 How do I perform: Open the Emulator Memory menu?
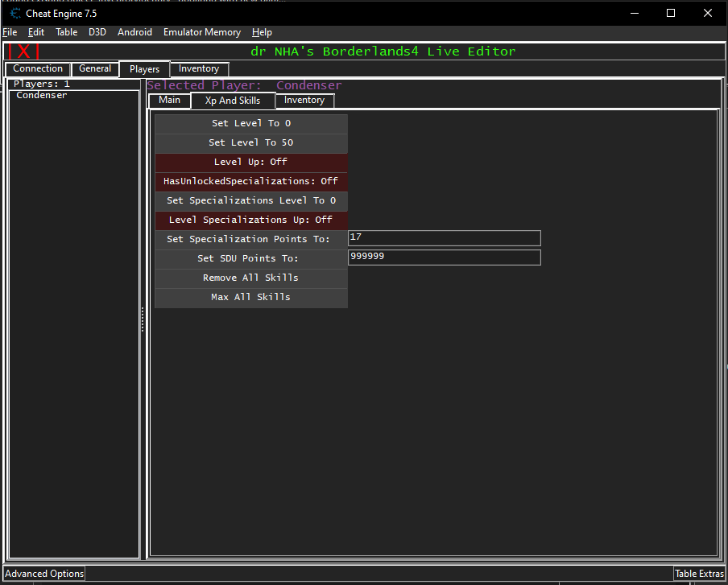(x=202, y=32)
